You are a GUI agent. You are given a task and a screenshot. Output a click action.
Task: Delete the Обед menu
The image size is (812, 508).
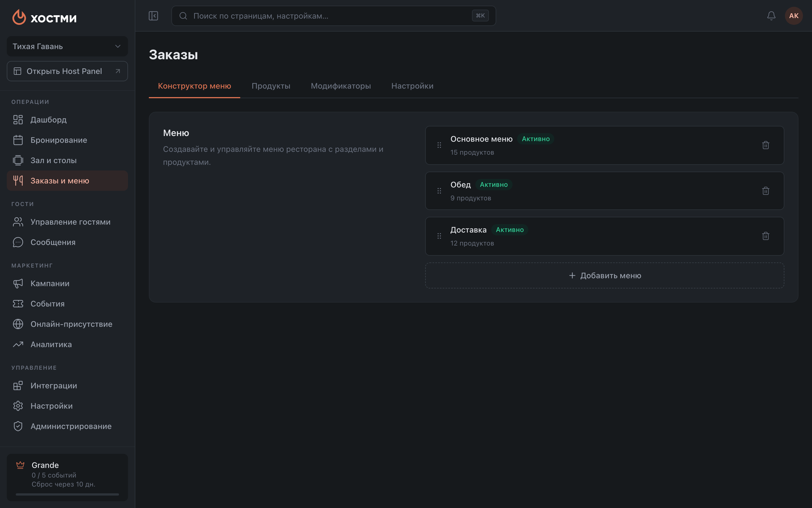(765, 191)
